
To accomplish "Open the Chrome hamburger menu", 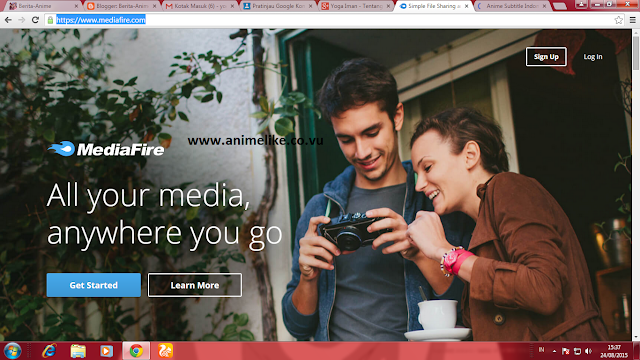I will tap(632, 20).
